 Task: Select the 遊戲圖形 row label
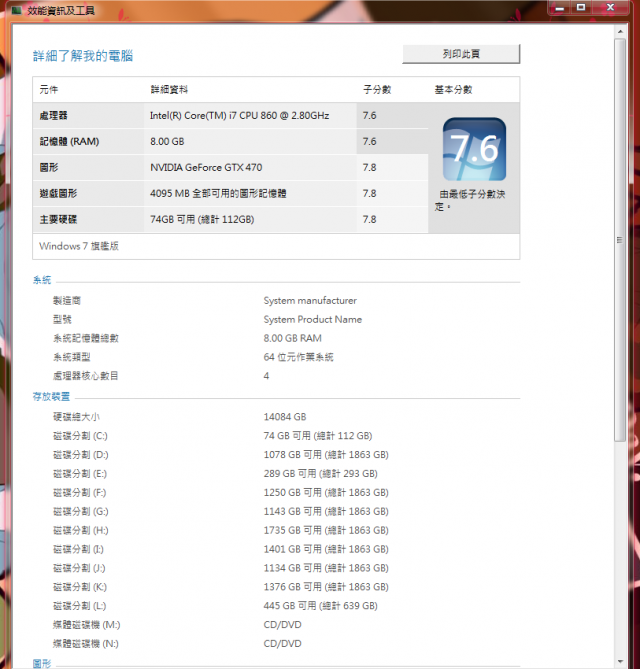tap(58, 194)
